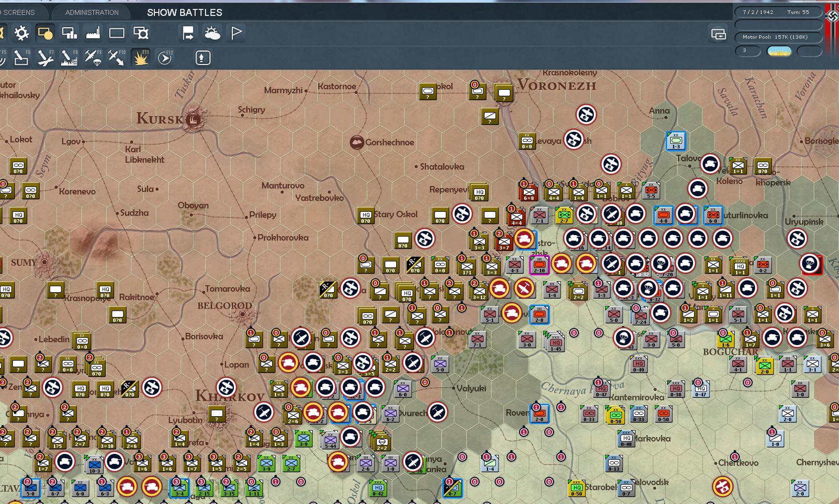Screen dimensions: 839x504
Task: Select the 7-24 unit counter
Action: (639, 315)
